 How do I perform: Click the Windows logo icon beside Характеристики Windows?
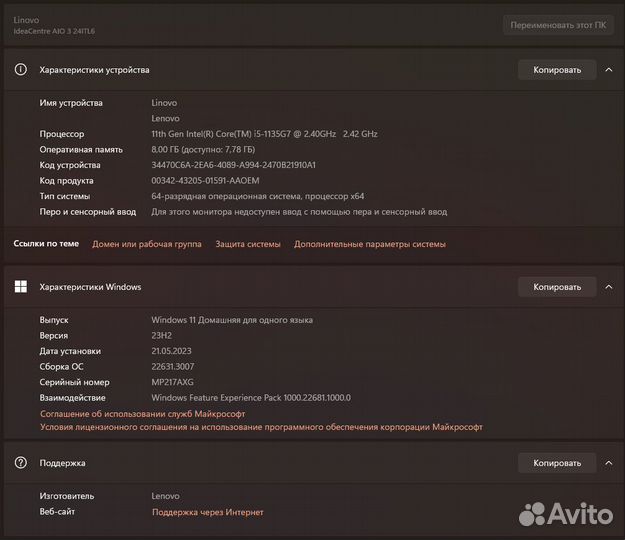coord(21,287)
